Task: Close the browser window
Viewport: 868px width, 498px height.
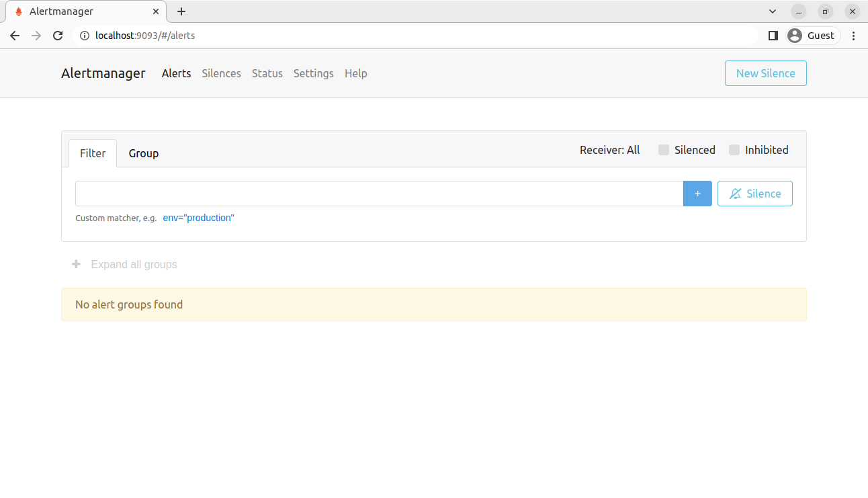Action: [x=853, y=11]
